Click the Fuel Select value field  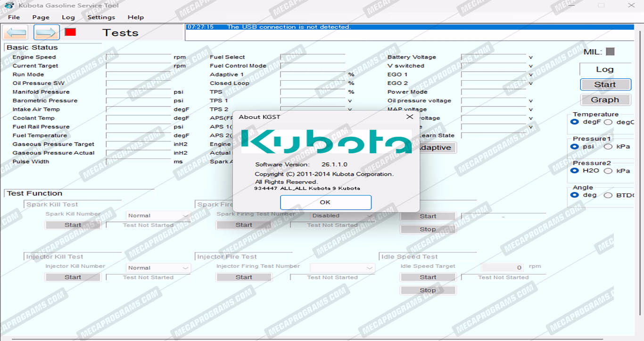313,57
